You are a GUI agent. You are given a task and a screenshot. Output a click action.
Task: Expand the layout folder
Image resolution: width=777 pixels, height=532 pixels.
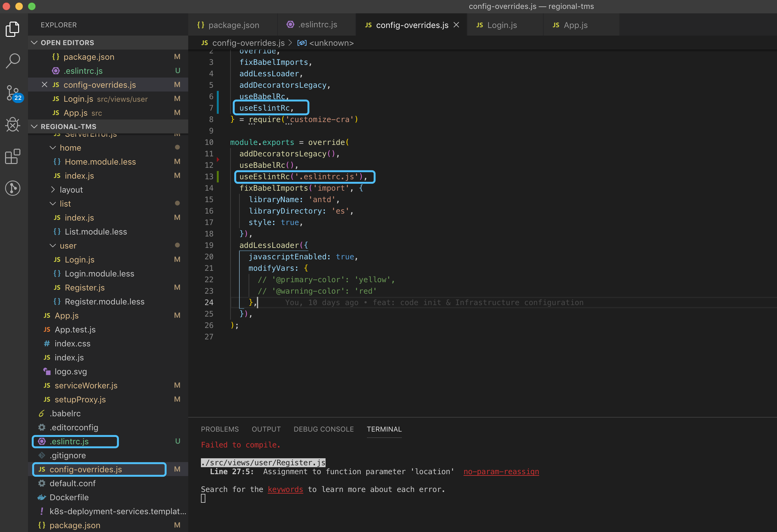[108, 190]
